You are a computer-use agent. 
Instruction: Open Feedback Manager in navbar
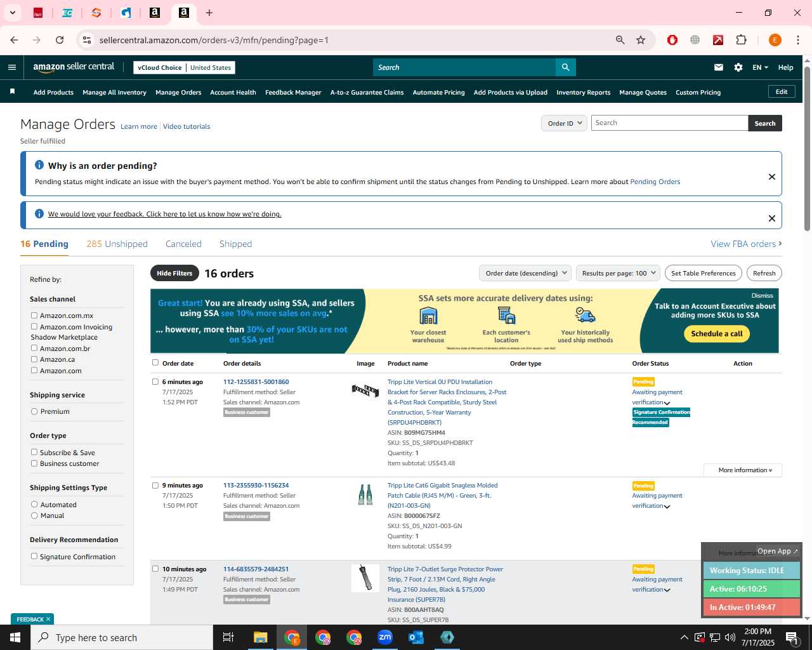click(293, 92)
